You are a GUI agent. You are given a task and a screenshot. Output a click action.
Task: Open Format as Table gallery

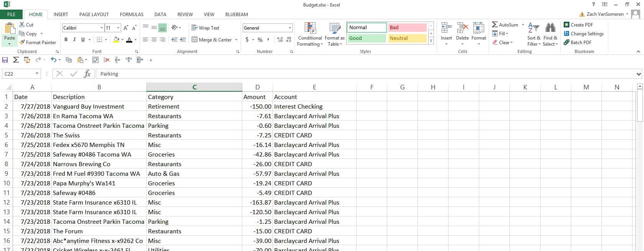coord(335,35)
